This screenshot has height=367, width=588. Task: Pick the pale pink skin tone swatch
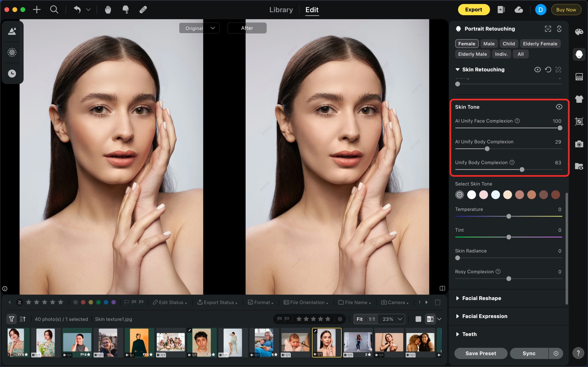point(483,195)
